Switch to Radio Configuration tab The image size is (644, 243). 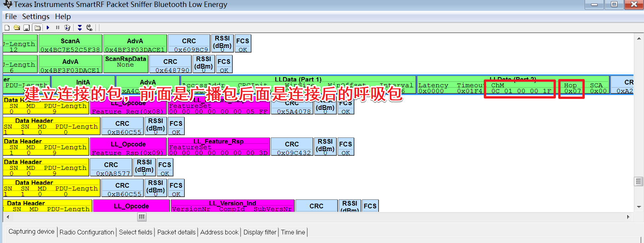coord(87,232)
